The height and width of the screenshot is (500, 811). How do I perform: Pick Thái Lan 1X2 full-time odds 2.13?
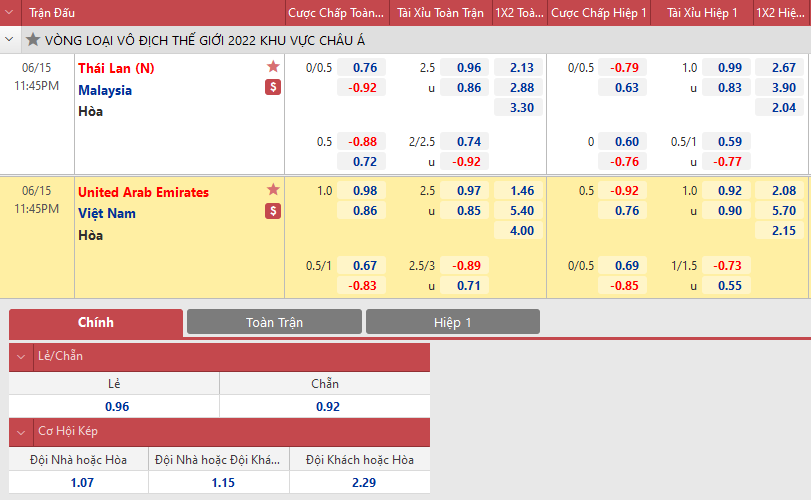point(521,68)
